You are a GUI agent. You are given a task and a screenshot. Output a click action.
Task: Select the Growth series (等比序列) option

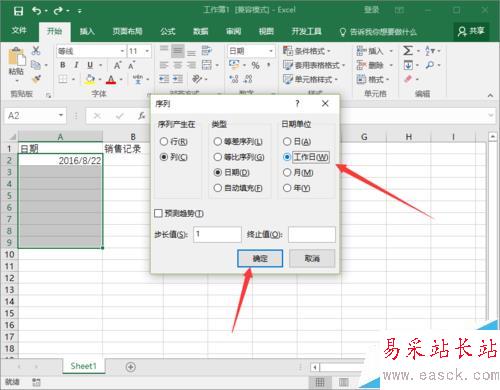(x=218, y=157)
